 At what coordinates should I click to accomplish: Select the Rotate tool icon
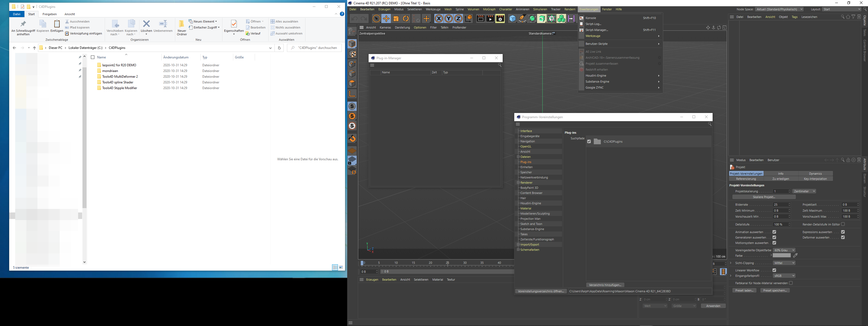point(406,19)
